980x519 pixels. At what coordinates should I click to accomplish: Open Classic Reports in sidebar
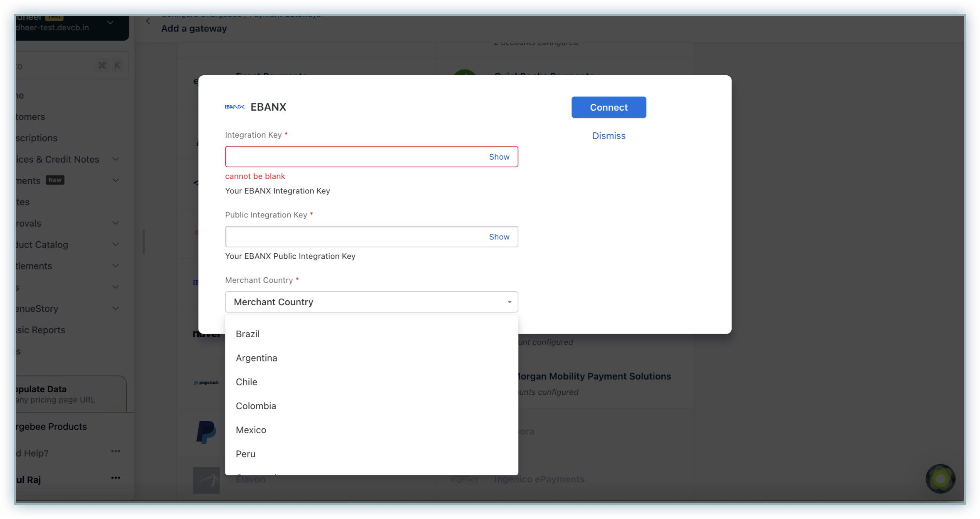point(40,330)
